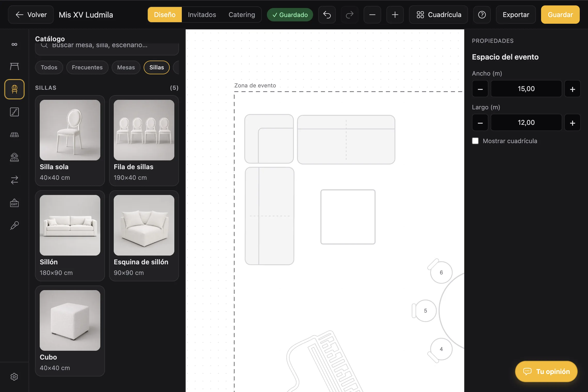The width and height of the screenshot is (588, 392).
Task: Click the Ancho value field 15,00
Action: pyautogui.click(x=526, y=89)
